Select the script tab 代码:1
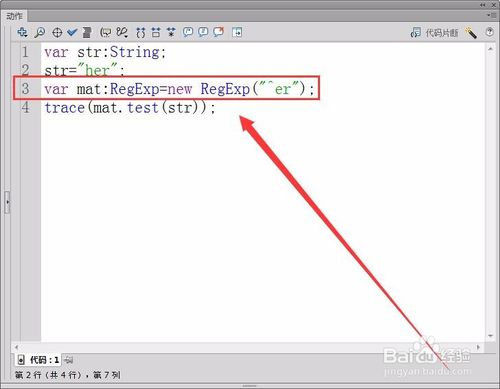500x389 pixels. click(39, 360)
